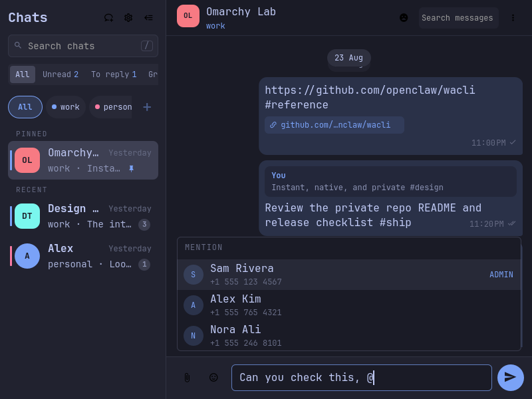532x399 pixels.
Task: Click unread badge 1 on Alex chat
Action: point(144,264)
